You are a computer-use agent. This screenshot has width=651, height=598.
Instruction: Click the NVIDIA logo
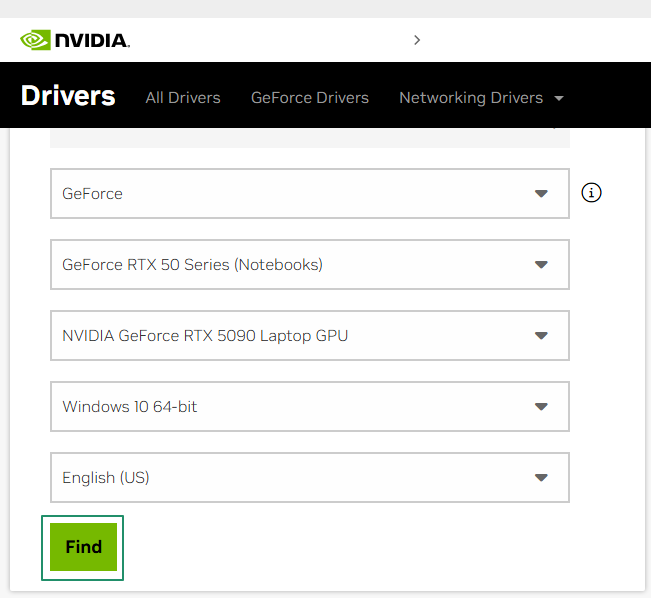click(75, 40)
